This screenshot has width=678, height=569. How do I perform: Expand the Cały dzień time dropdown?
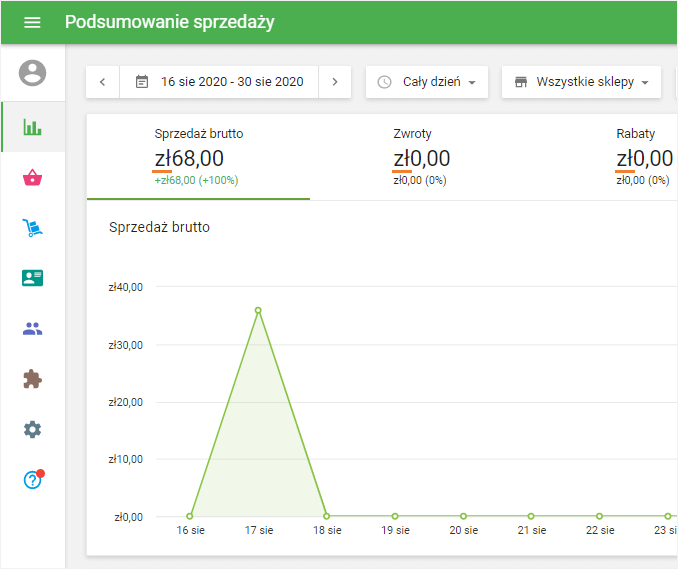click(x=427, y=82)
